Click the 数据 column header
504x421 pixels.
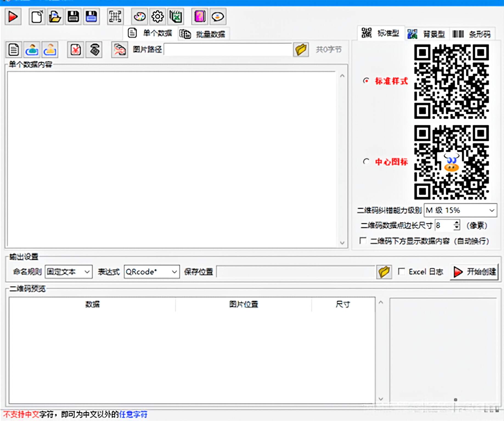(x=92, y=304)
